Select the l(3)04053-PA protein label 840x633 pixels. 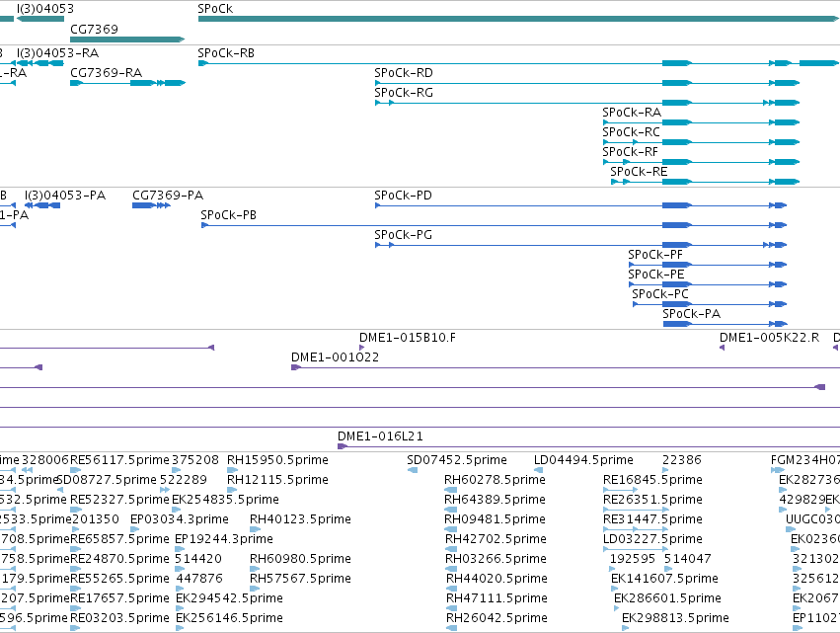pyautogui.click(x=65, y=196)
